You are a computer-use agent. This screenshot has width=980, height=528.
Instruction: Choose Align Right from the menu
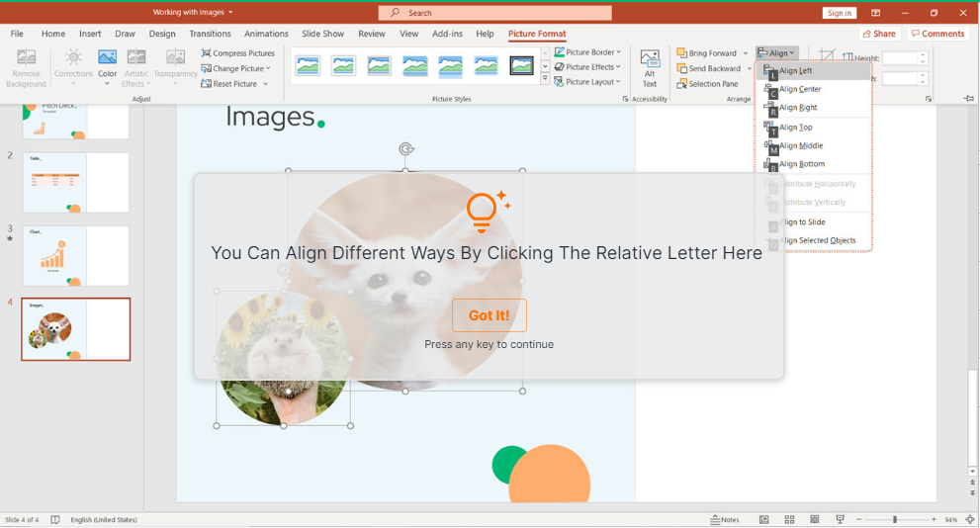click(x=814, y=108)
